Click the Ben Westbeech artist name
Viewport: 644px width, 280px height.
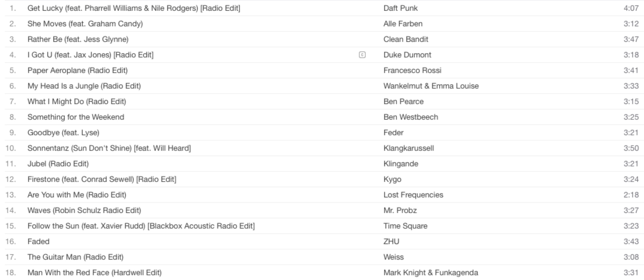410,117
